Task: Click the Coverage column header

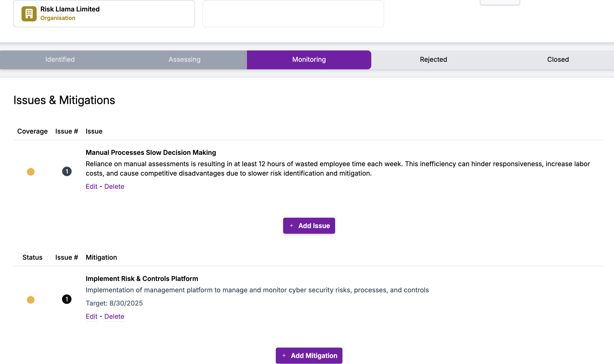Action: 32,131
